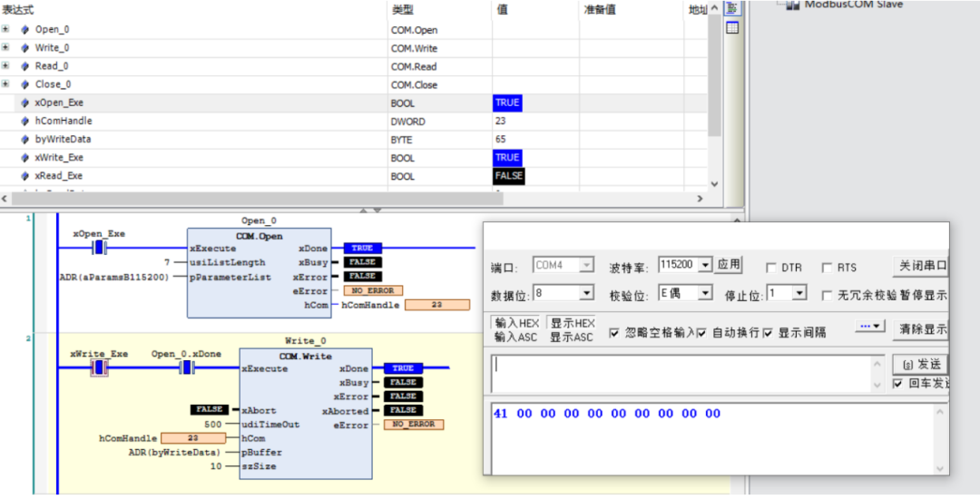Open the 校验位 parity dropdown
This screenshot has width=980, height=499.
pyautogui.click(x=704, y=293)
